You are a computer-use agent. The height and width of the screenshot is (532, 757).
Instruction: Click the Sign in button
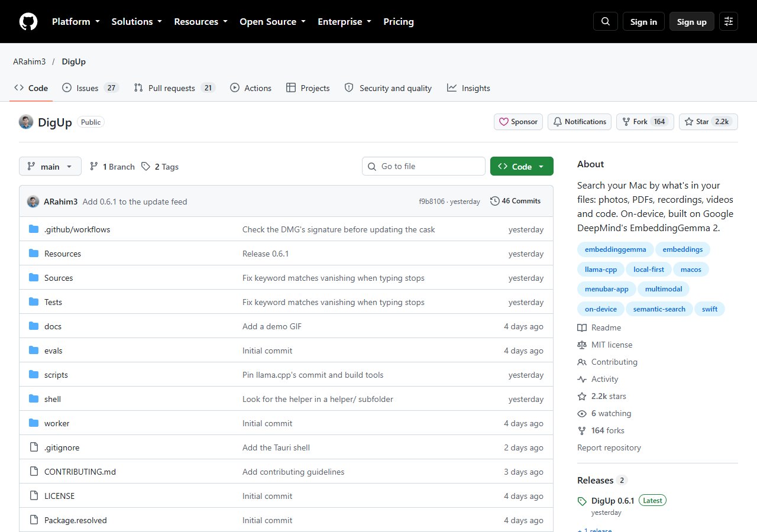coord(643,21)
